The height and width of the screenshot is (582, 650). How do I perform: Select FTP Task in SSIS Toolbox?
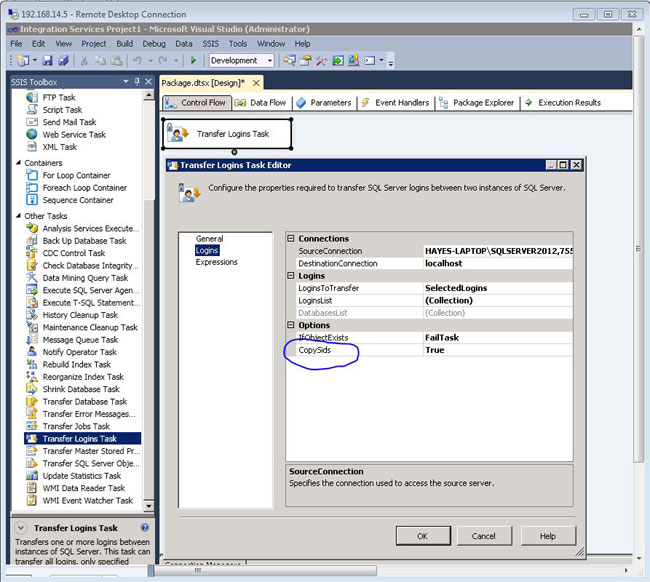pos(58,97)
